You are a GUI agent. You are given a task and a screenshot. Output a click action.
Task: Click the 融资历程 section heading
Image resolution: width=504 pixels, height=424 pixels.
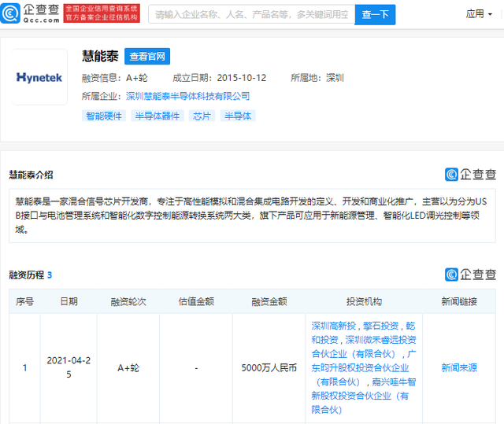point(26,275)
